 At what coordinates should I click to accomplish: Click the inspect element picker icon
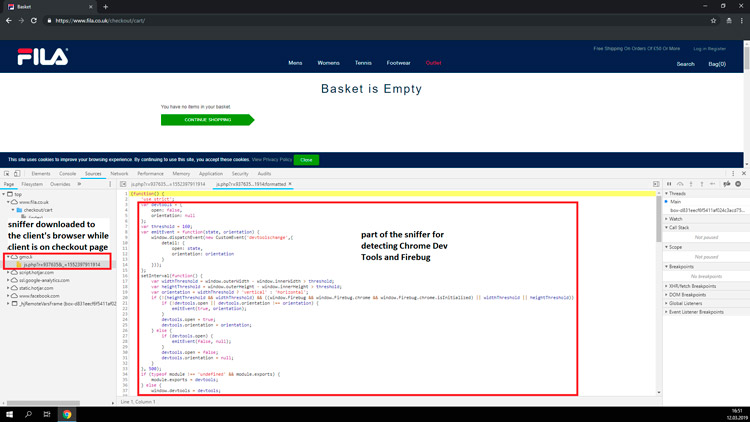[x=8, y=174]
